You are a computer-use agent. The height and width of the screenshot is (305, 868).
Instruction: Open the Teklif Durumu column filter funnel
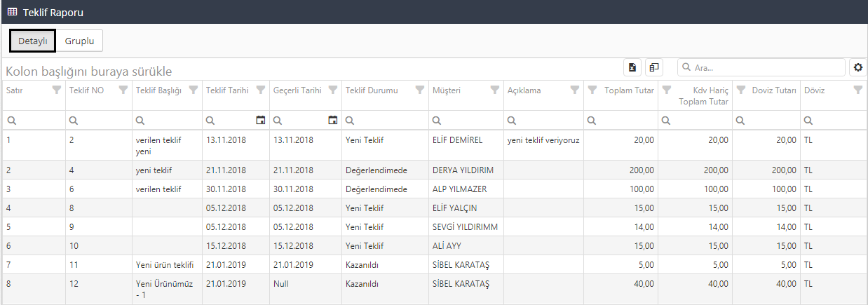tap(420, 90)
